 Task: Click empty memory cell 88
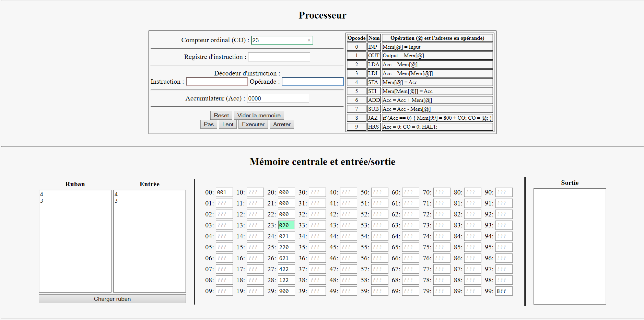[x=473, y=280]
